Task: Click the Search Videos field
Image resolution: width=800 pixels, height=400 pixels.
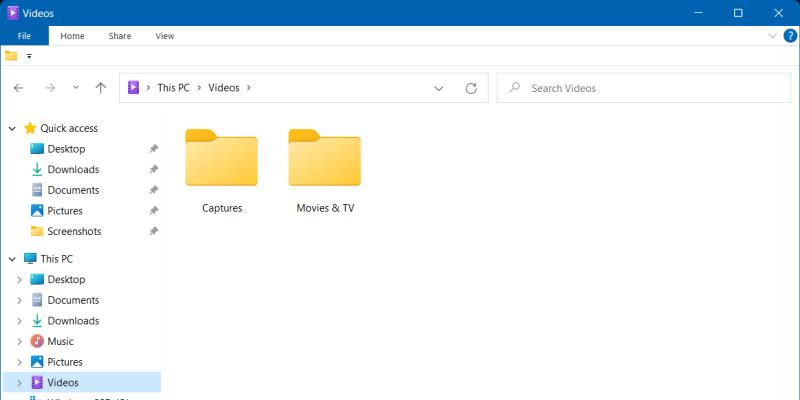Action: pyautogui.click(x=644, y=88)
